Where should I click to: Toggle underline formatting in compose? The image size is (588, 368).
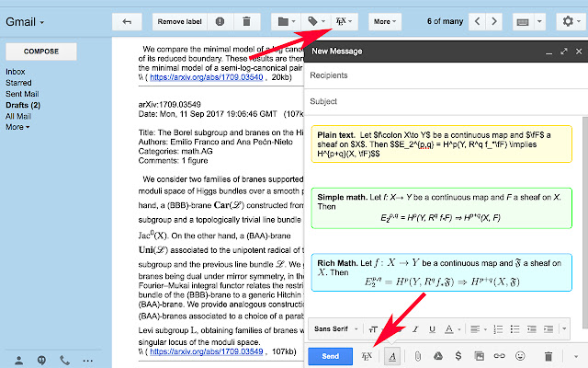[x=431, y=328]
